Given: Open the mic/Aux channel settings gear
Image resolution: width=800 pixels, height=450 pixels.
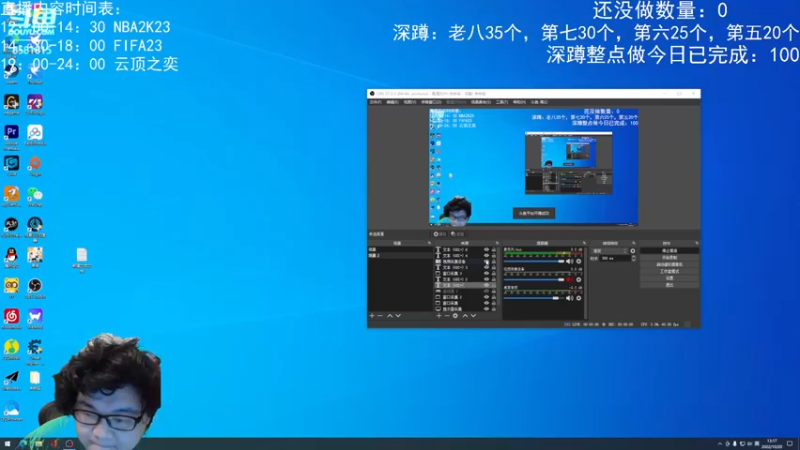Looking at the screenshot, I should pos(579,261).
